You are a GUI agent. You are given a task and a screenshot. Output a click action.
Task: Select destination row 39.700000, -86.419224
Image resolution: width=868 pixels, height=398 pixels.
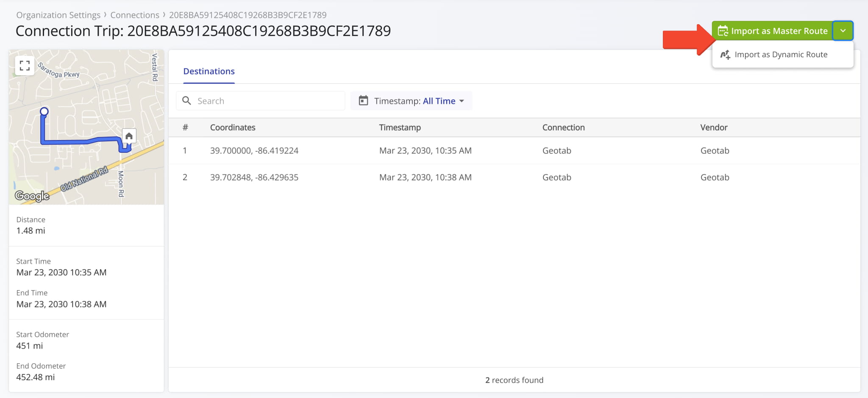click(x=254, y=151)
